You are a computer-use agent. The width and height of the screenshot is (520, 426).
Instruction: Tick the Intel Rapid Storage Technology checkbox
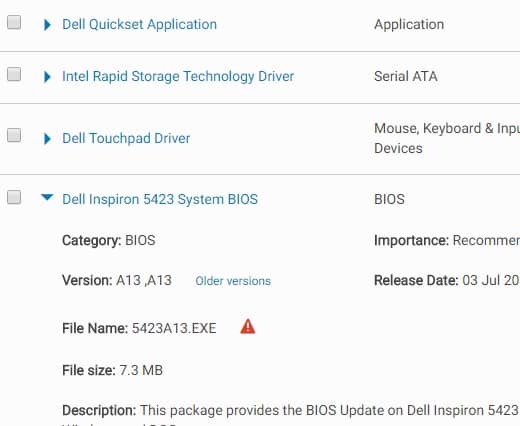(14, 74)
